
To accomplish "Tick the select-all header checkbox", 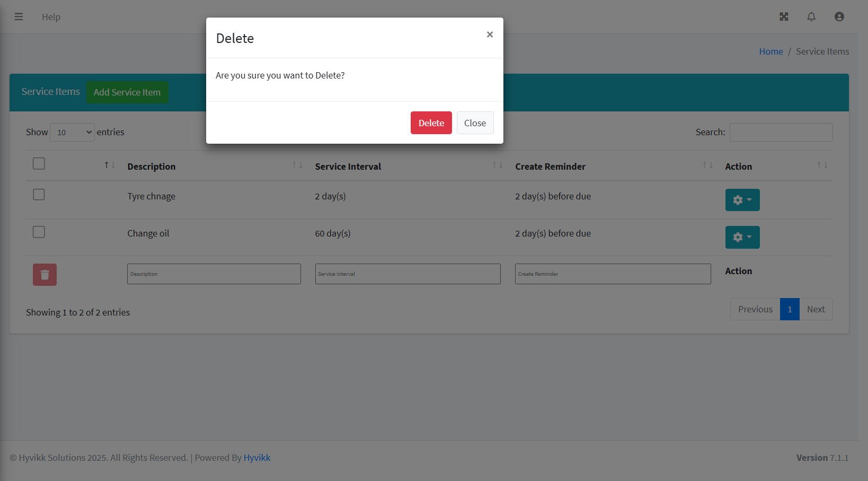I will (x=39, y=163).
